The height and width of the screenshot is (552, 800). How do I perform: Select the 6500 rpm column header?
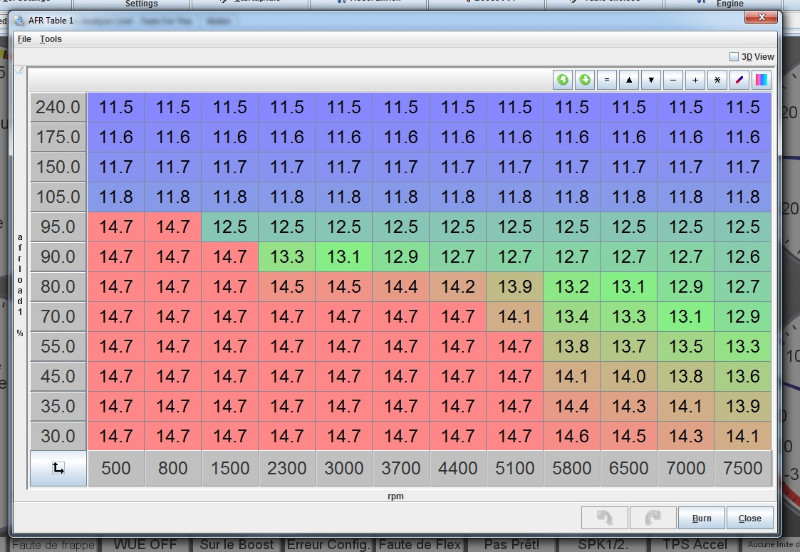629,468
